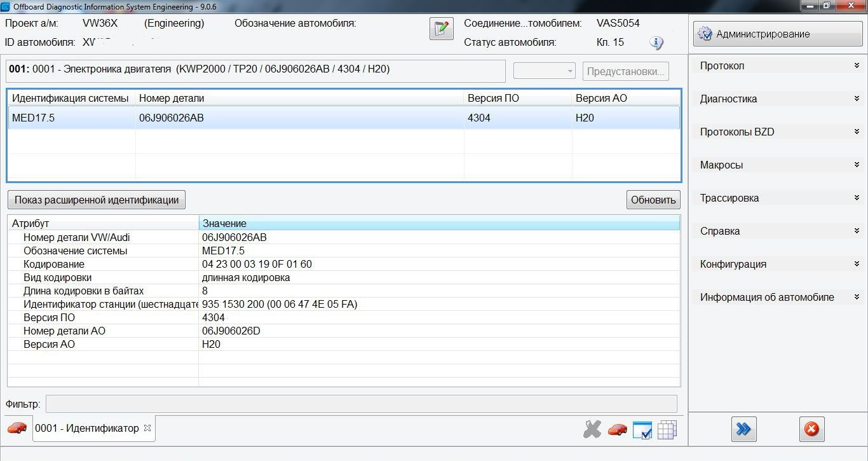Click the value 06J906026D
868x461 pixels.
click(x=231, y=331)
